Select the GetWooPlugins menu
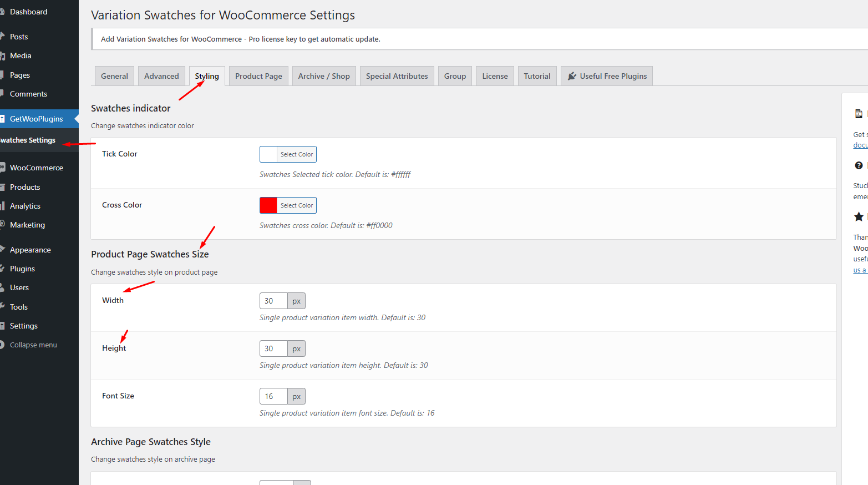The image size is (868, 485). tap(36, 119)
